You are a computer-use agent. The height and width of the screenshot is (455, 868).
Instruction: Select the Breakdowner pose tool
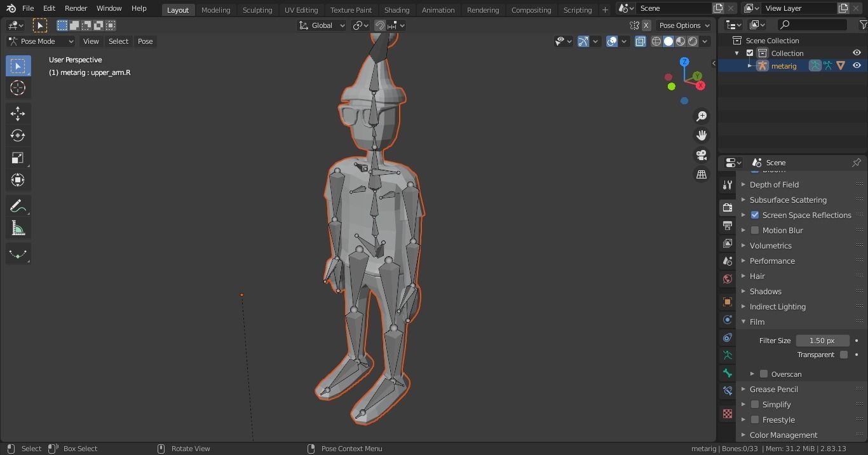[18, 254]
